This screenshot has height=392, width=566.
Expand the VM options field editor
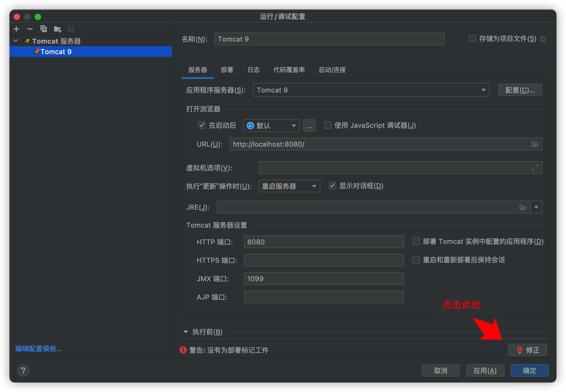tap(535, 168)
